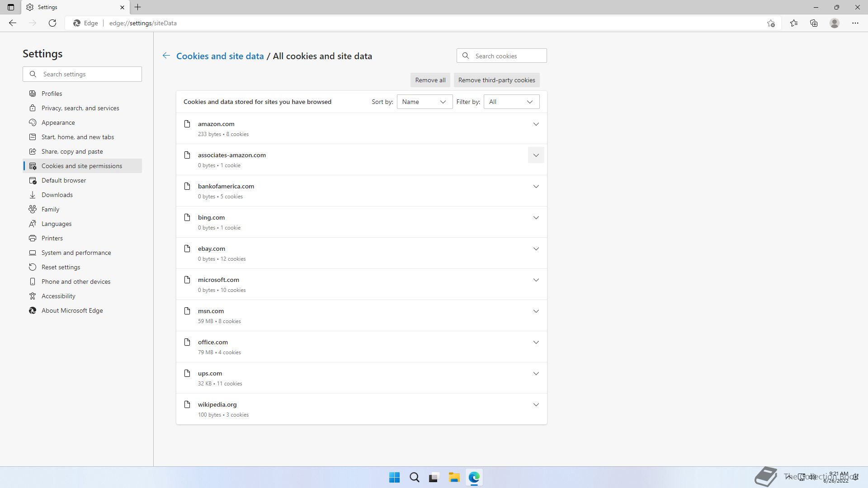Click Remove third-party cookies button
The image size is (868, 488).
click(x=496, y=80)
